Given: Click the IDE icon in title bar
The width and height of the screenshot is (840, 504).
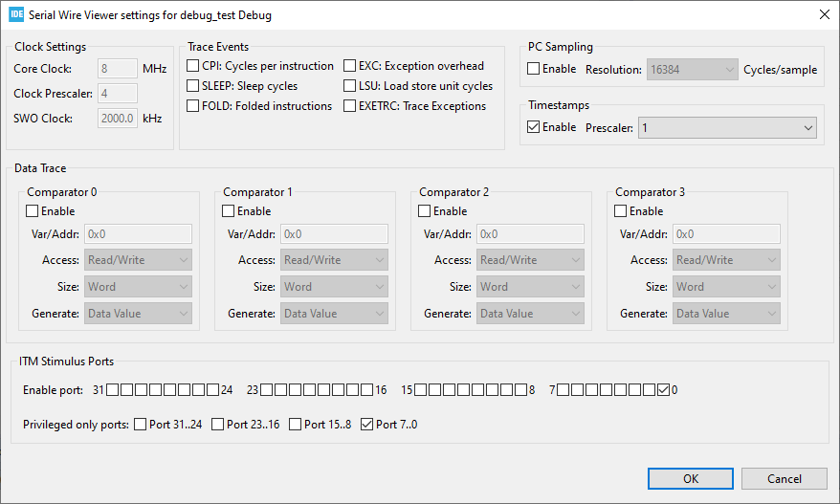Looking at the screenshot, I should [16, 14].
